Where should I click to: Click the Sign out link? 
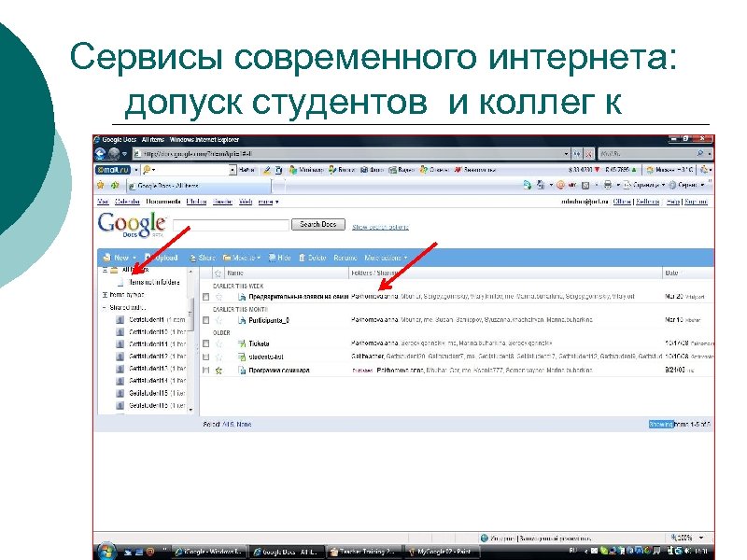pyautogui.click(x=696, y=202)
